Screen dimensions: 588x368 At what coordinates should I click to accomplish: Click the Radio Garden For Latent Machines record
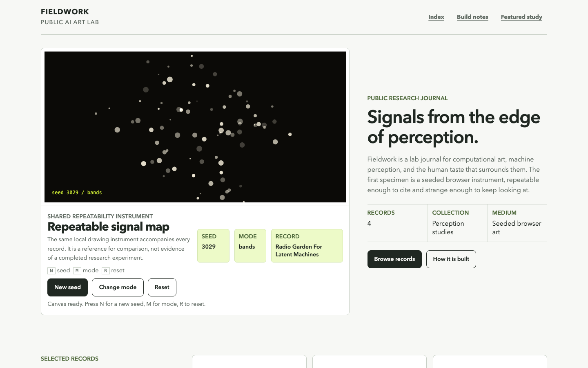(x=307, y=246)
